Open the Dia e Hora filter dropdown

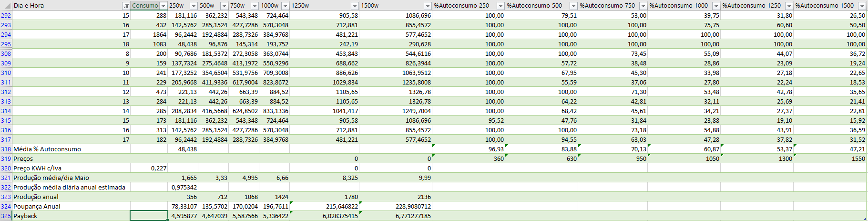(x=126, y=6)
